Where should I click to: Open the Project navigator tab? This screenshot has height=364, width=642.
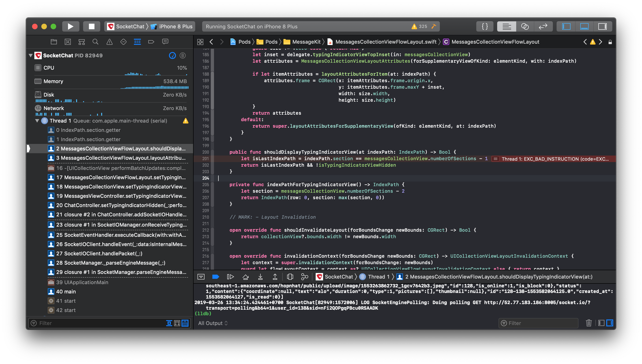(54, 42)
